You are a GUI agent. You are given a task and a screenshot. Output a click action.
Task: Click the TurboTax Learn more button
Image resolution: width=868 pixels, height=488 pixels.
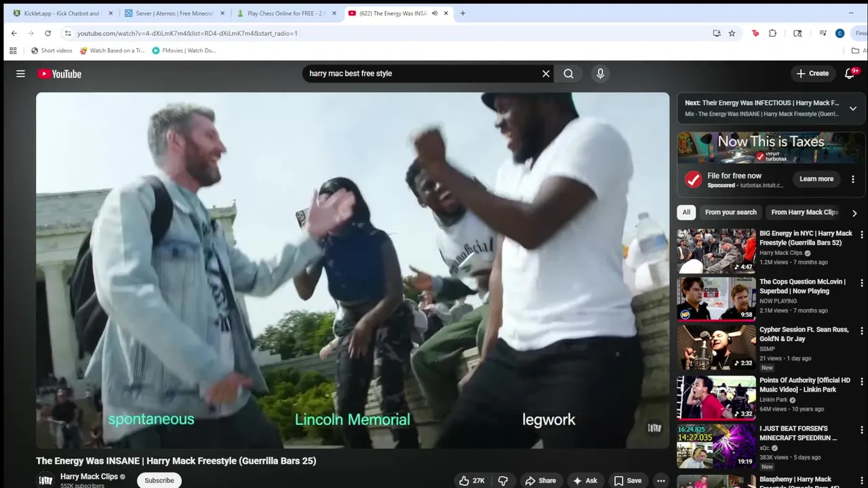pyautogui.click(x=816, y=179)
